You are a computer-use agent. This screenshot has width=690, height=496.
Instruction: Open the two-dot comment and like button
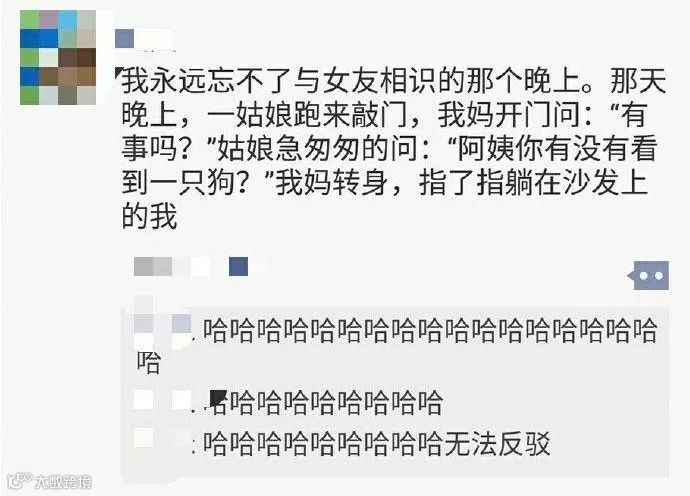tap(651, 276)
